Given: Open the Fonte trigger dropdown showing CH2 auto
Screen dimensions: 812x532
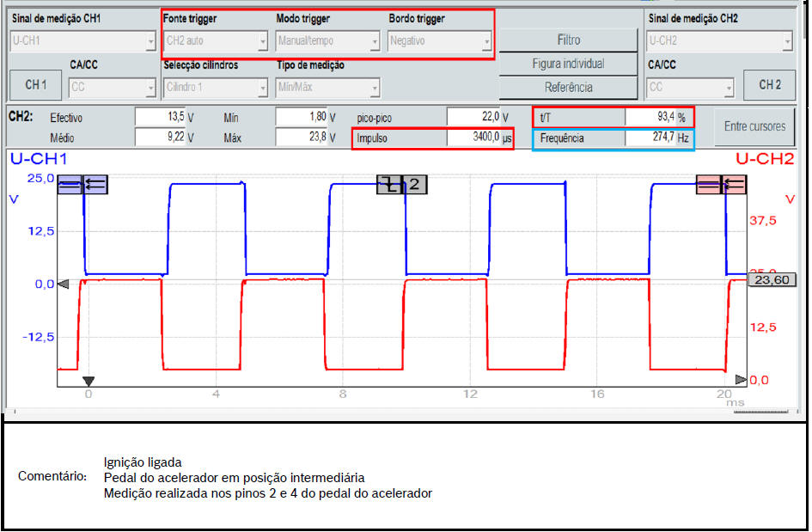Looking at the screenshot, I should click(216, 40).
